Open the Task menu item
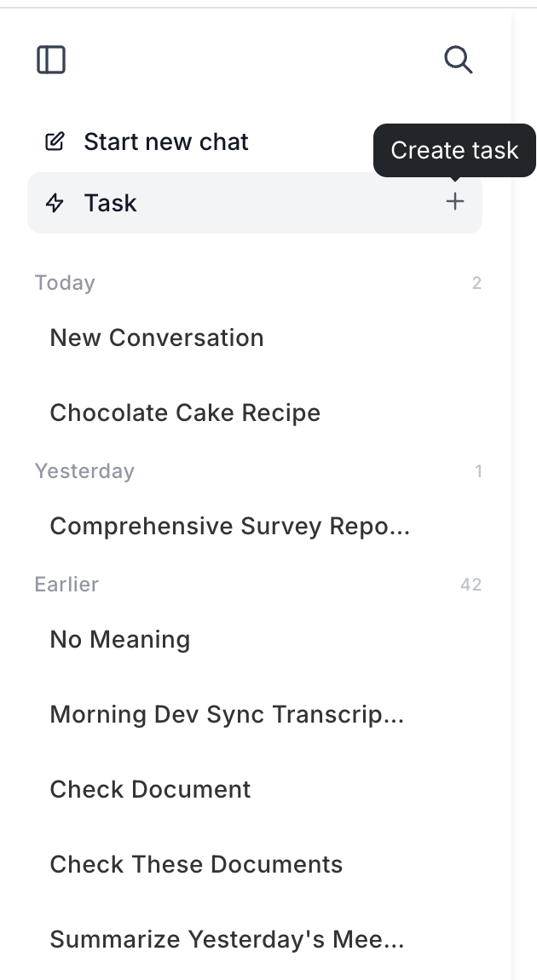Screen dimensions: 537x980 [111, 203]
